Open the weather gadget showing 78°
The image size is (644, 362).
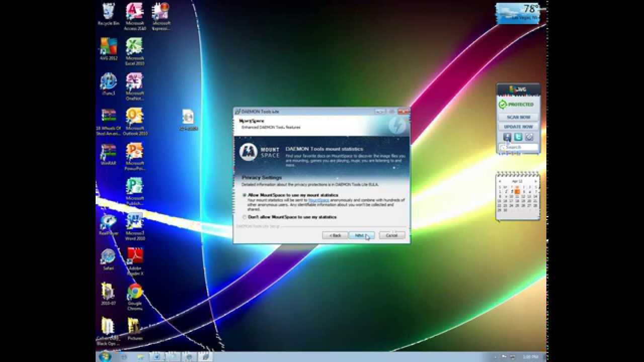click(x=518, y=13)
